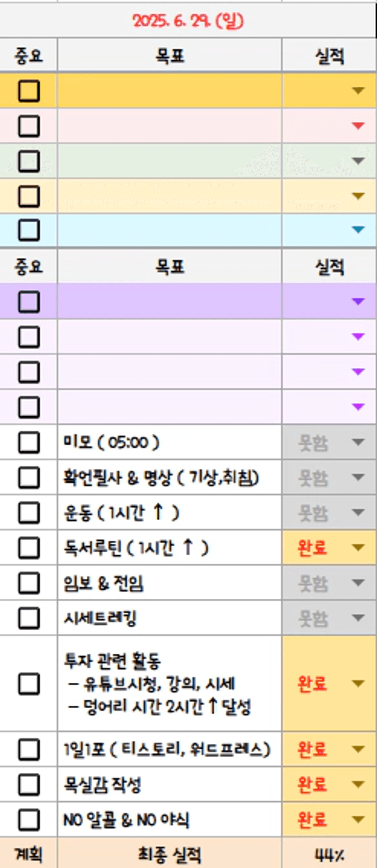Select the 최종 실적 label cell
The height and width of the screenshot is (868, 377).
(x=170, y=854)
